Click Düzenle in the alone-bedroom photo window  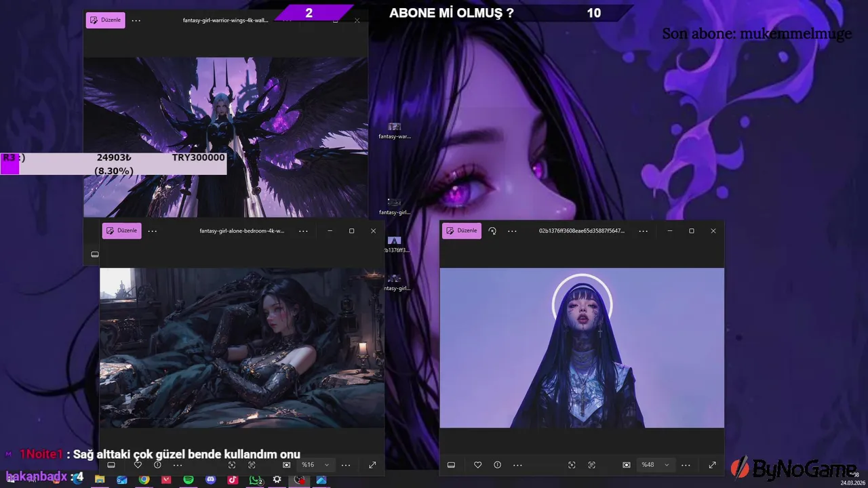(x=121, y=230)
